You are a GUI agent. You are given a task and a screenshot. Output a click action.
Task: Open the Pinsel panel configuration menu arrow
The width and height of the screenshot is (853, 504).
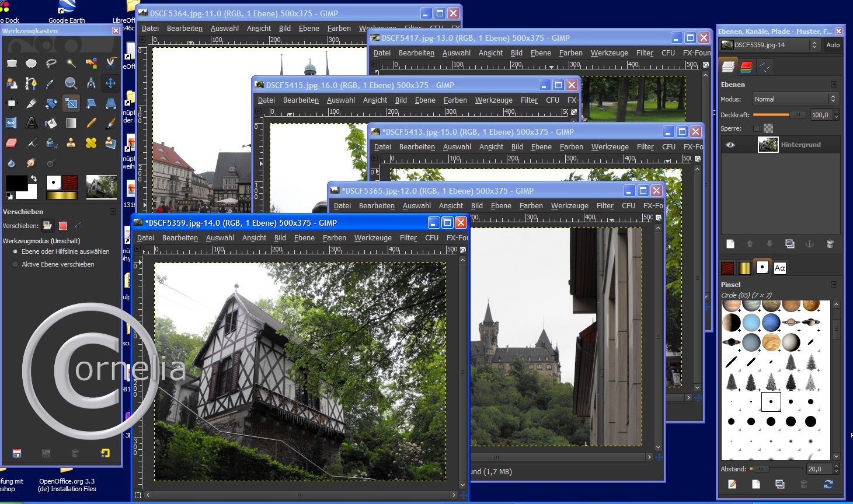coord(834,285)
